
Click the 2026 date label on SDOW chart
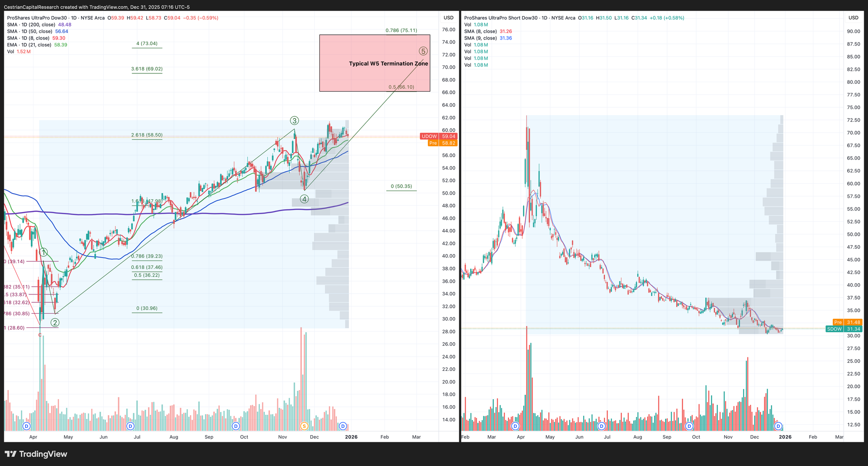785,437
